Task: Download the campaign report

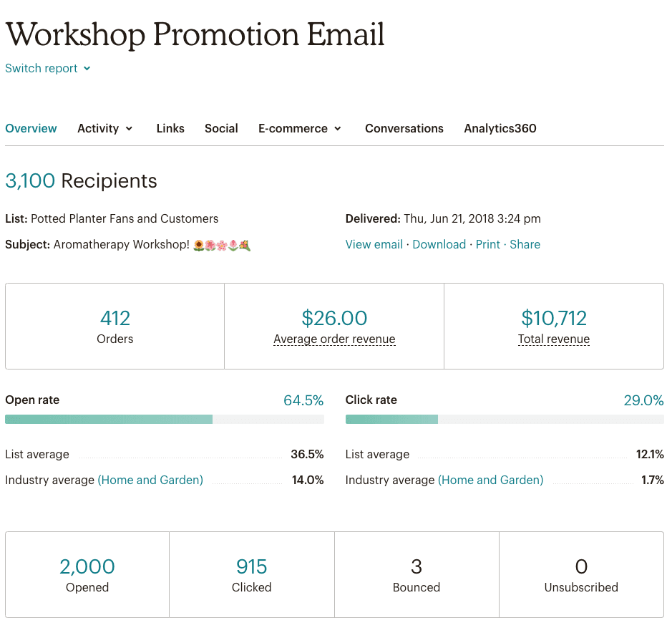Action: (439, 244)
